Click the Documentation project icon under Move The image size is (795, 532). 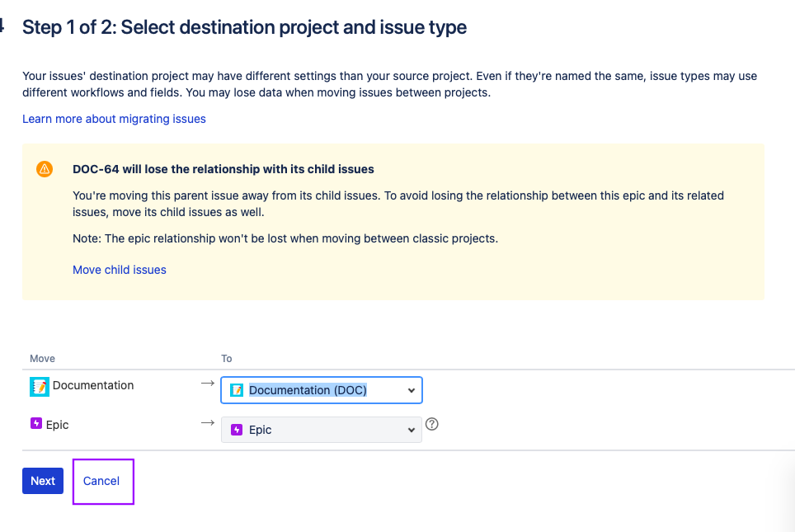click(x=39, y=386)
